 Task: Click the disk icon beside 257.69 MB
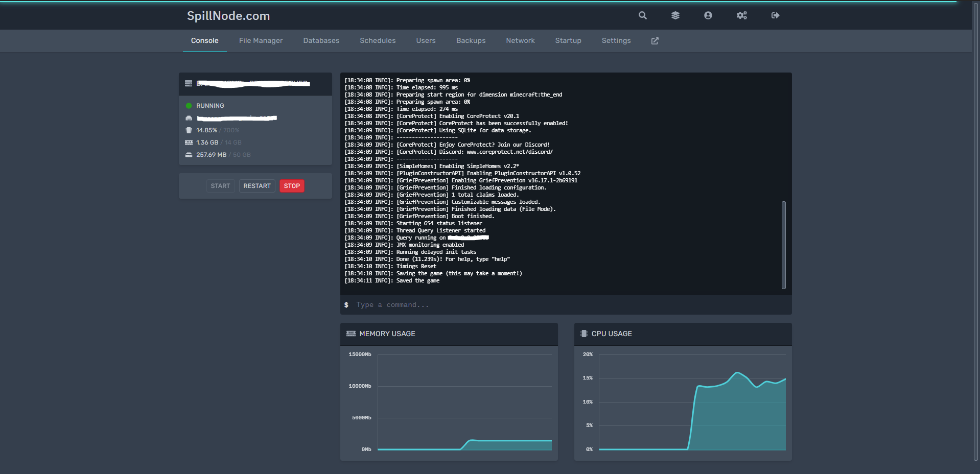(x=189, y=155)
